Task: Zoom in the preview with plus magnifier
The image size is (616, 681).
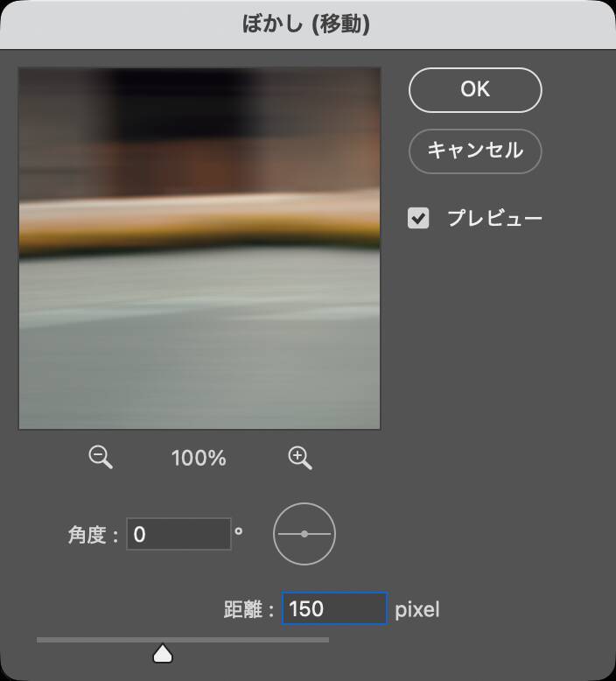Action: [300, 459]
